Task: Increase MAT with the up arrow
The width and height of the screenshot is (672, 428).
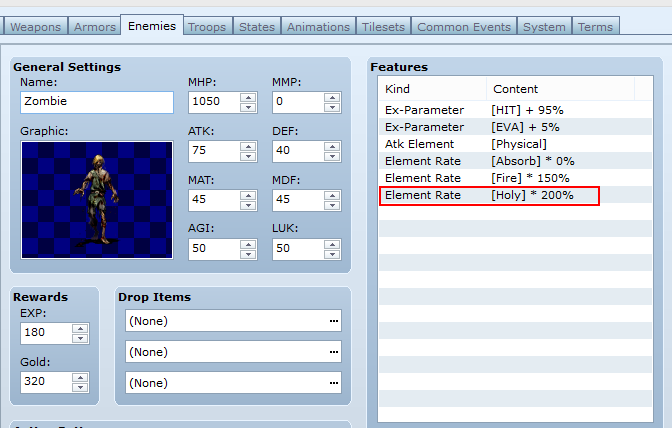Action: (248, 195)
